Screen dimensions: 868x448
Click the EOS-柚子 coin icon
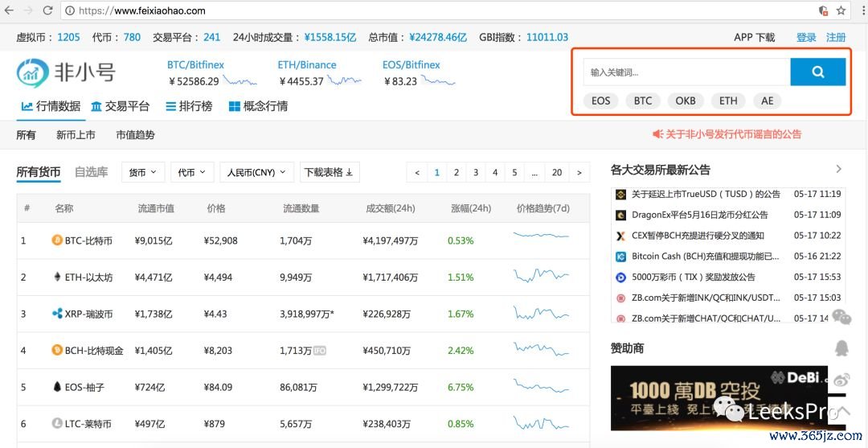(56, 387)
